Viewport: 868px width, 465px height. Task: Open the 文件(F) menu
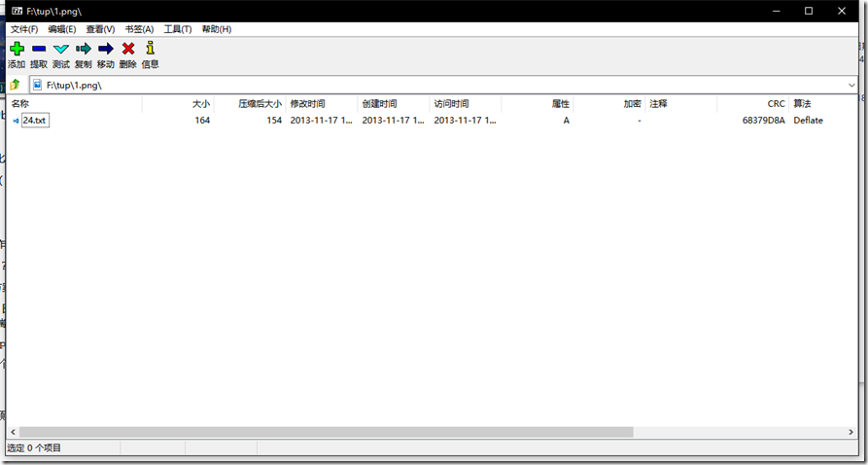[24, 29]
